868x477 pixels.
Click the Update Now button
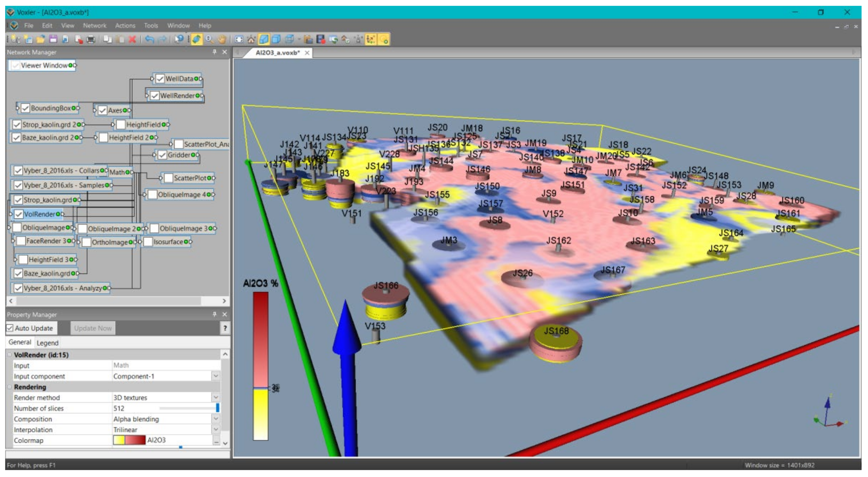93,328
